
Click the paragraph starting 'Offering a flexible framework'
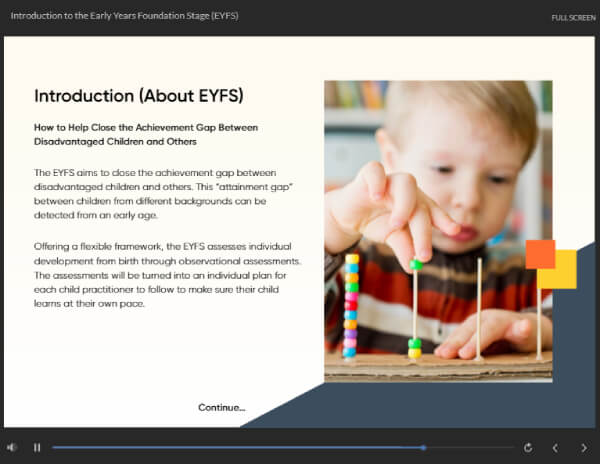click(167, 275)
